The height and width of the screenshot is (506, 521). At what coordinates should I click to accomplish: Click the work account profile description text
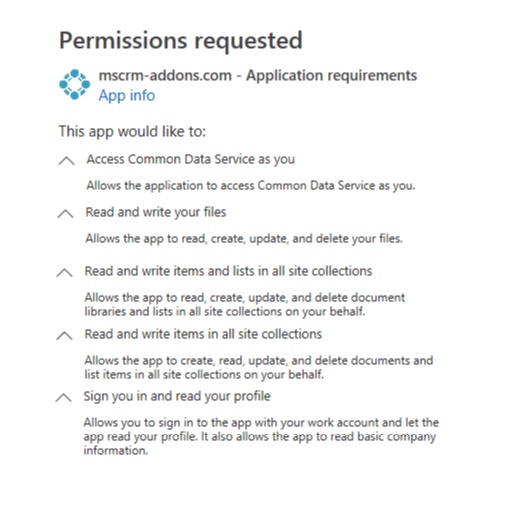tap(261, 437)
